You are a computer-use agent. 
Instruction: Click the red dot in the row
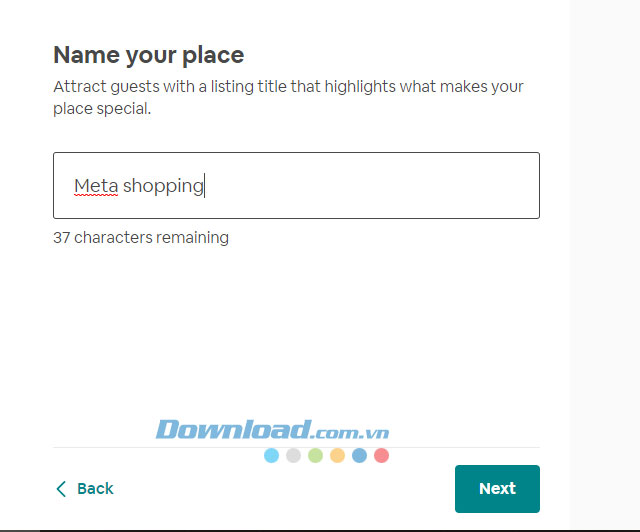(x=381, y=456)
